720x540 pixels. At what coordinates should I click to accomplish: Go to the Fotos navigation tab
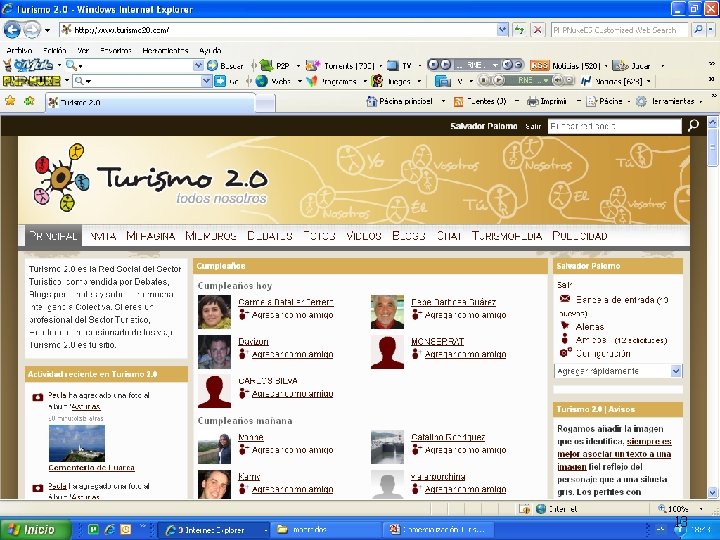(x=319, y=236)
